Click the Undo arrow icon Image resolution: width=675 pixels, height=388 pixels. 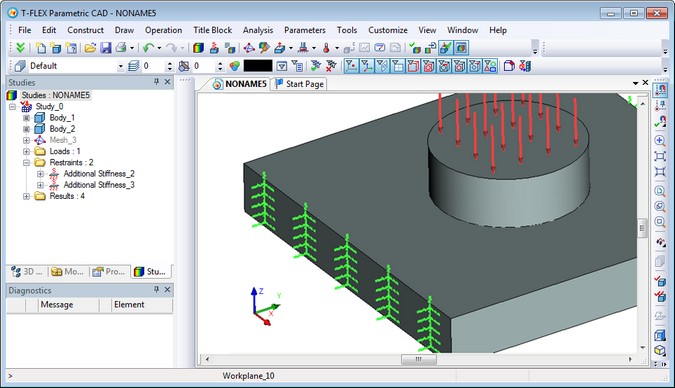(x=149, y=48)
